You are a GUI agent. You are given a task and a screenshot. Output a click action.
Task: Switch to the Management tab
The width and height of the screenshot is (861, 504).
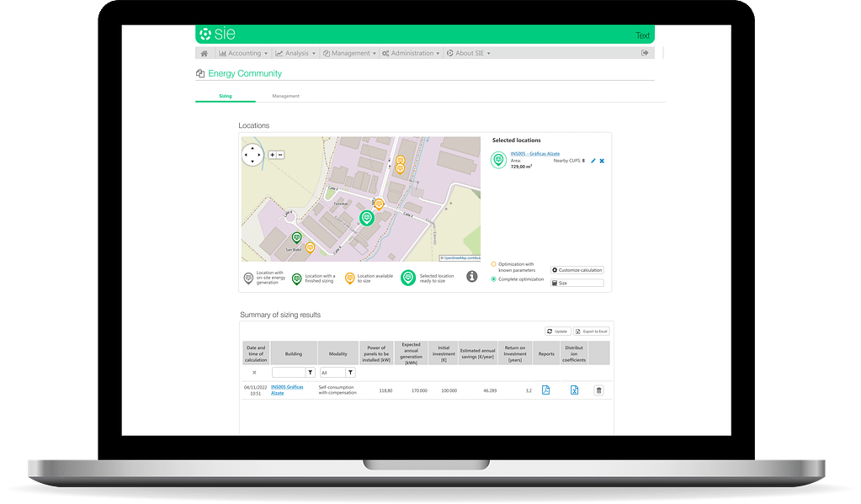[x=285, y=96]
